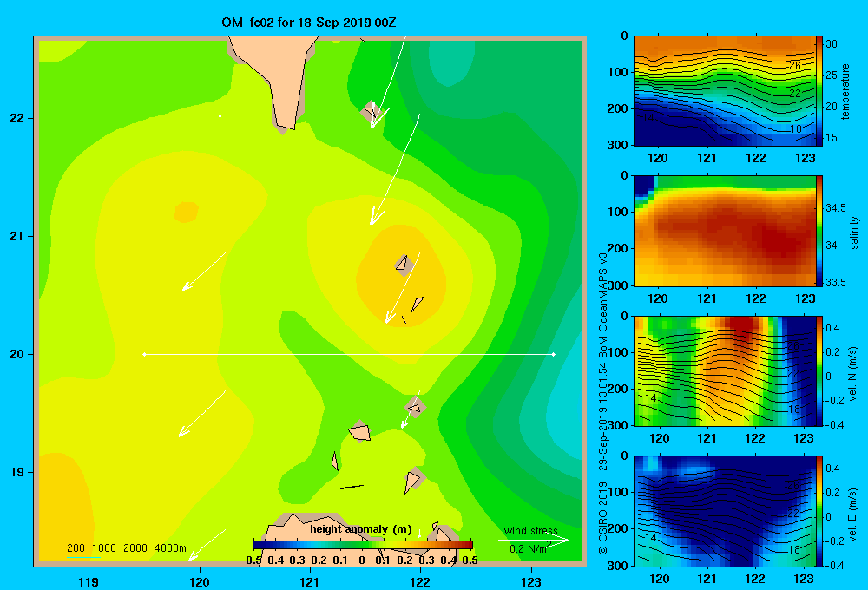
Task: Open the northward velocity section panel
Action: point(724,370)
